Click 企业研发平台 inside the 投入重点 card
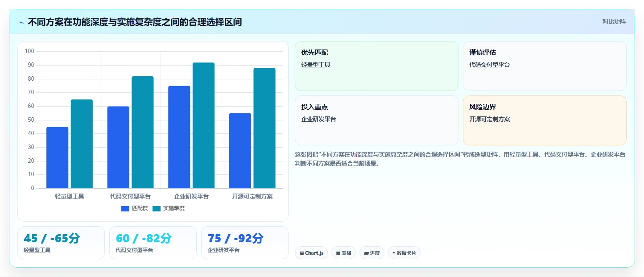644x277 pixels. 318,119
